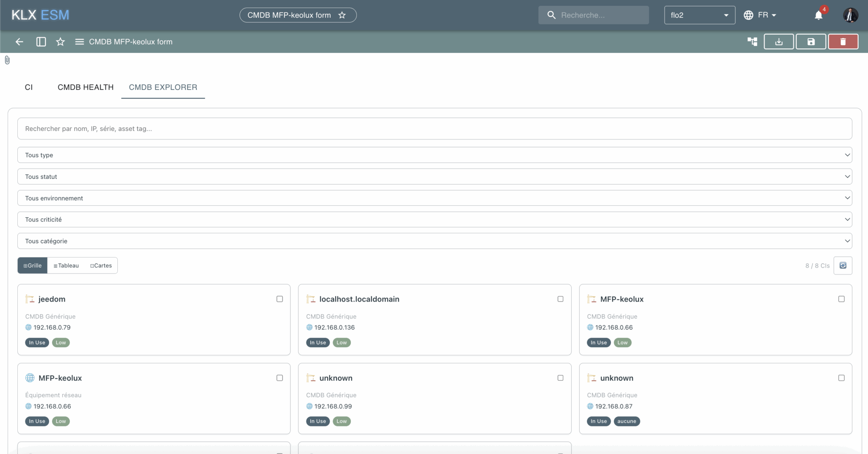This screenshot has width=868, height=454.
Task: Click the paperclip attachment icon
Action: click(x=7, y=60)
